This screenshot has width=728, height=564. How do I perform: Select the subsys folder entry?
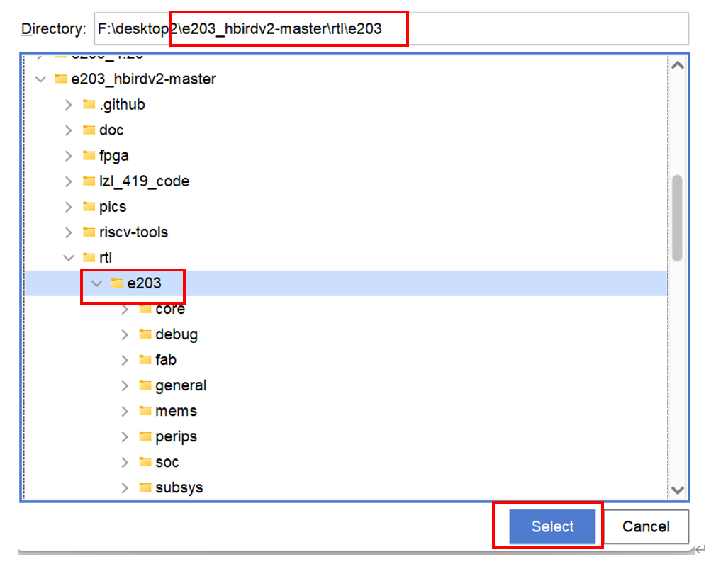click(x=179, y=487)
